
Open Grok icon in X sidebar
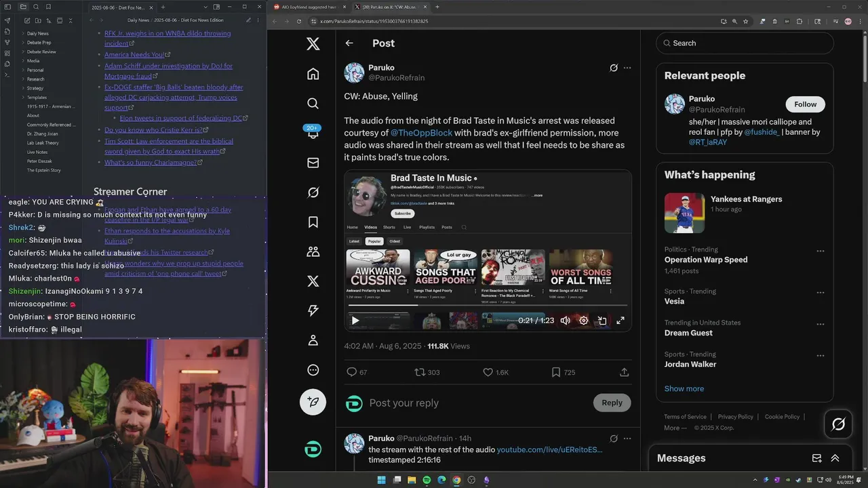tap(313, 192)
